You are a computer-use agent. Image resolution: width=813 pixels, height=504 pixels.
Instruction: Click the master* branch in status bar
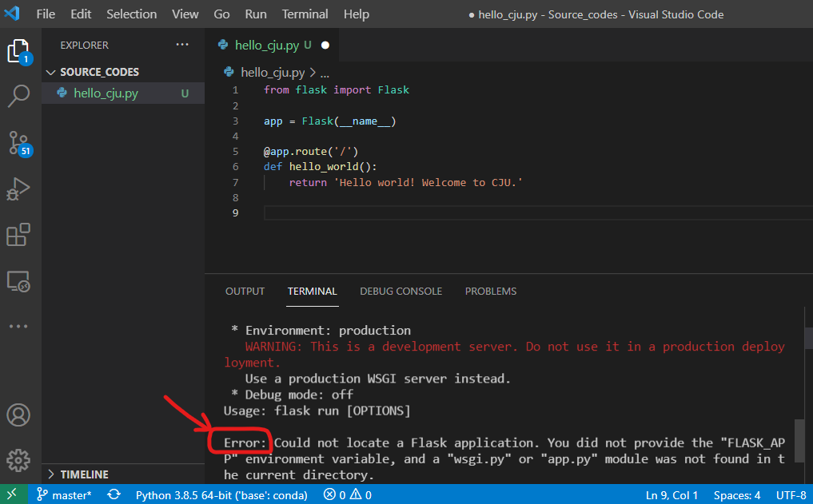pos(64,495)
